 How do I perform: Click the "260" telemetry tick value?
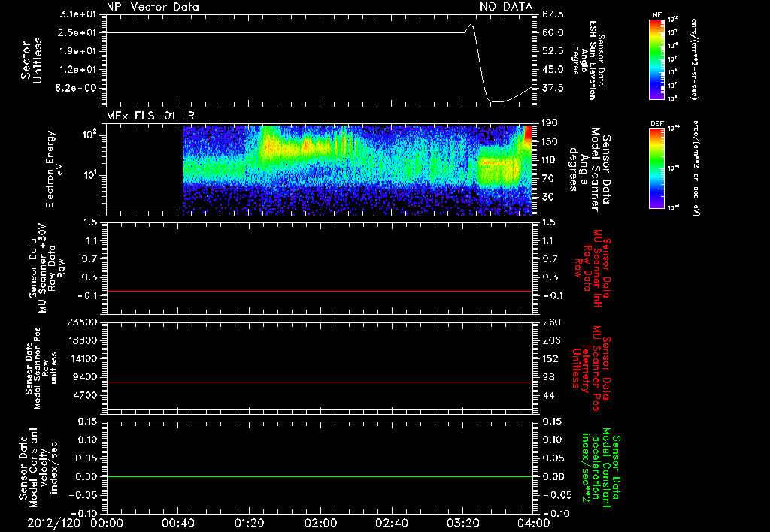(550, 322)
